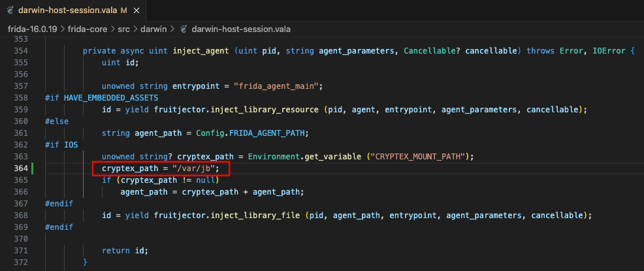Click the #if IOS directive
Screen dimensions: 644x271
[x=61, y=145]
